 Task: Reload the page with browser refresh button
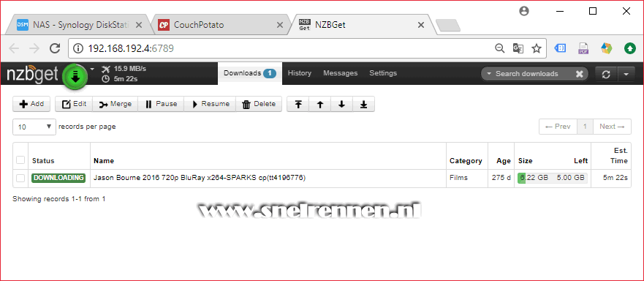coord(55,48)
